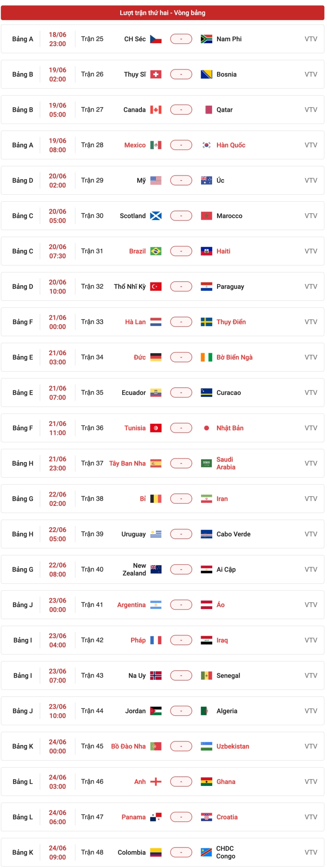Open the Hàn Quốc team link
Screen dimensions: 327x868
point(231,145)
